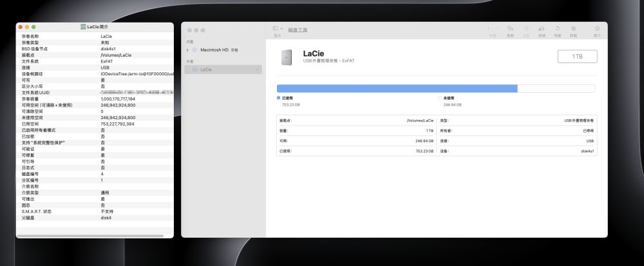Viewport: 644px width, 266px height.
Task: Open the 简介 info toolbar icon in Disk Utility
Action: (597, 29)
